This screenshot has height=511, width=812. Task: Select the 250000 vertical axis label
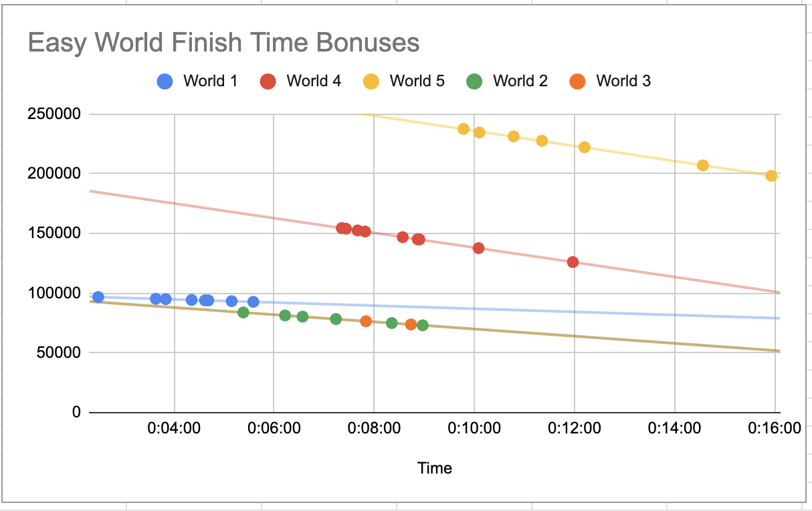(x=54, y=114)
